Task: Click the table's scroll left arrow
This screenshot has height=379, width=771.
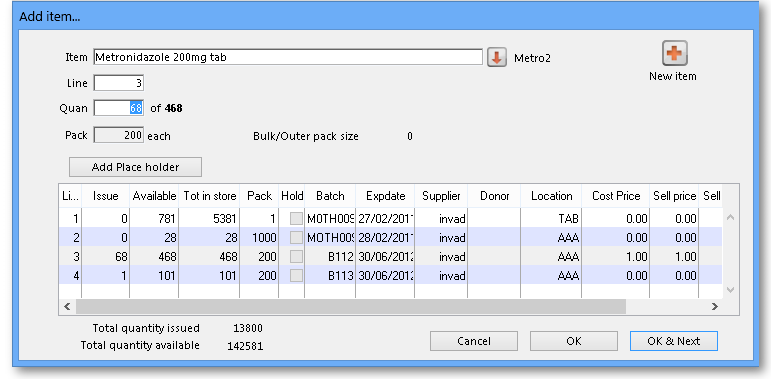Action: (67, 307)
